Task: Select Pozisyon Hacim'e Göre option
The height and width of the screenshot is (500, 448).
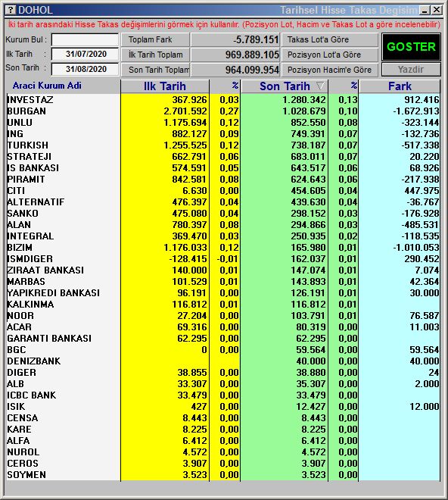Action: [330, 70]
